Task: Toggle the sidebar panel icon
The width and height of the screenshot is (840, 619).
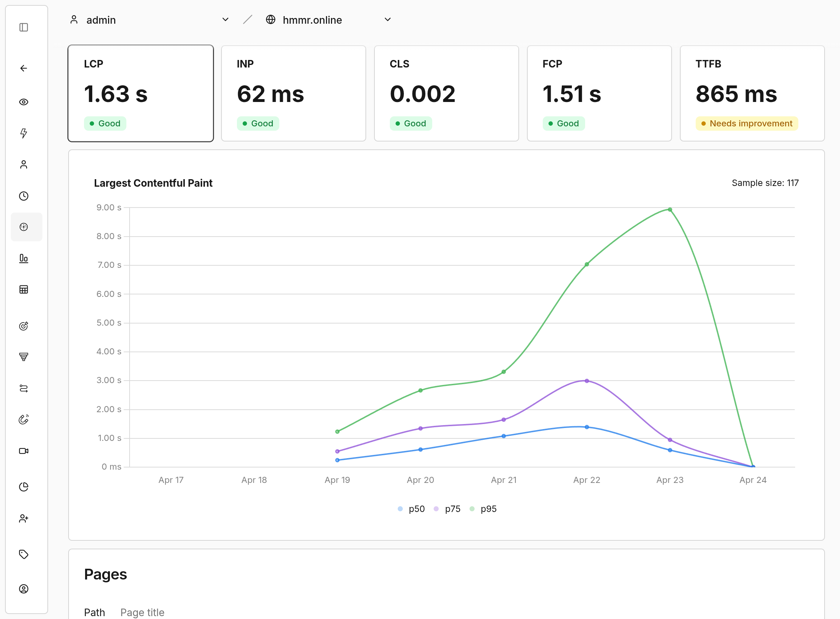Action: pyautogui.click(x=24, y=27)
